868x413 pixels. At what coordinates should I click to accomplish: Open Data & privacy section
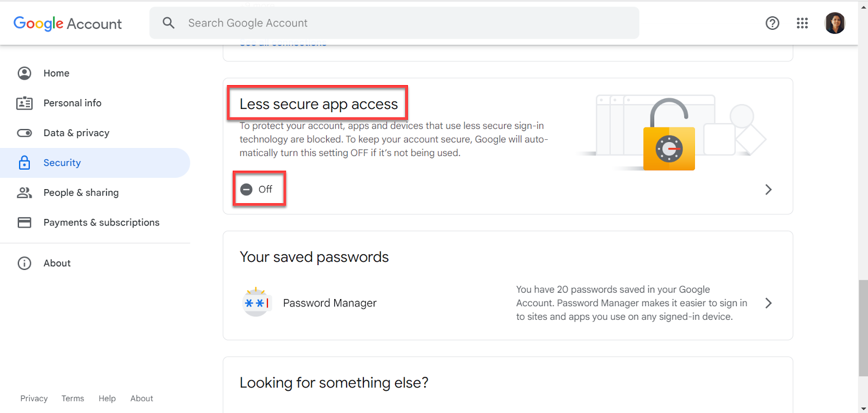[76, 133]
